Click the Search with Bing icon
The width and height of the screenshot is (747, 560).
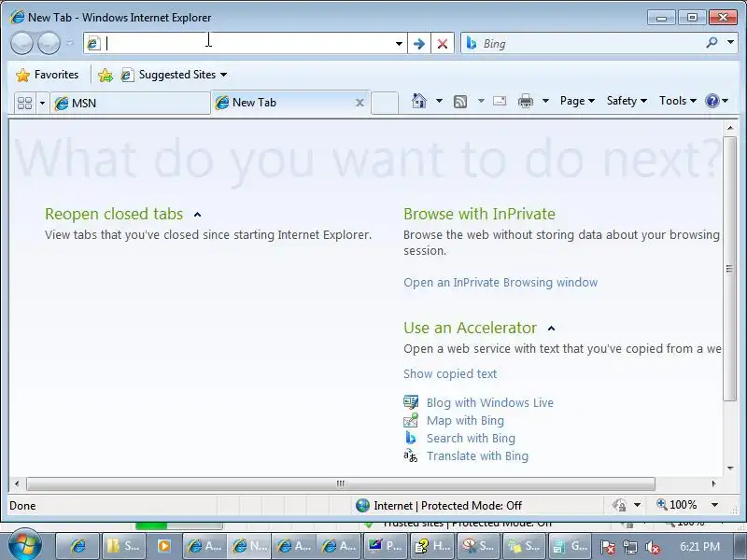point(410,438)
